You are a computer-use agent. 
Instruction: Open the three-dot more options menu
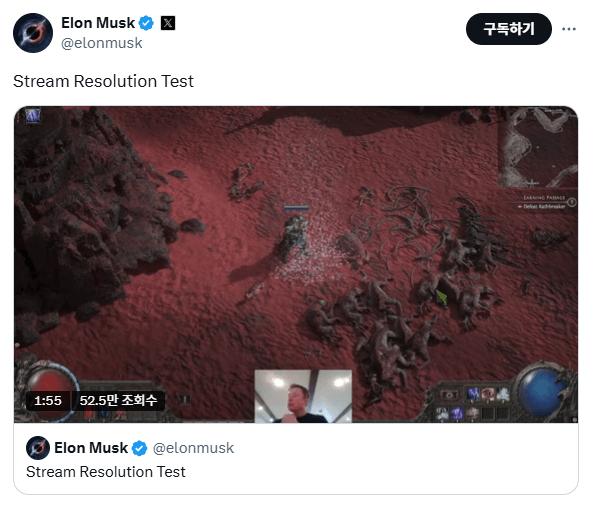568,29
